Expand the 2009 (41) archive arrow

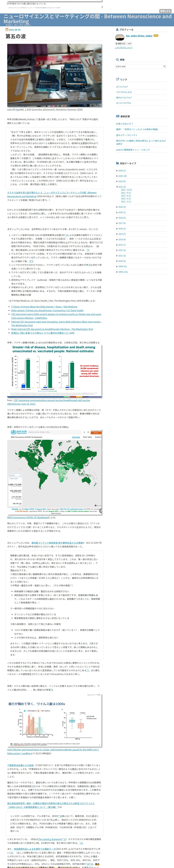coord(117,266)
